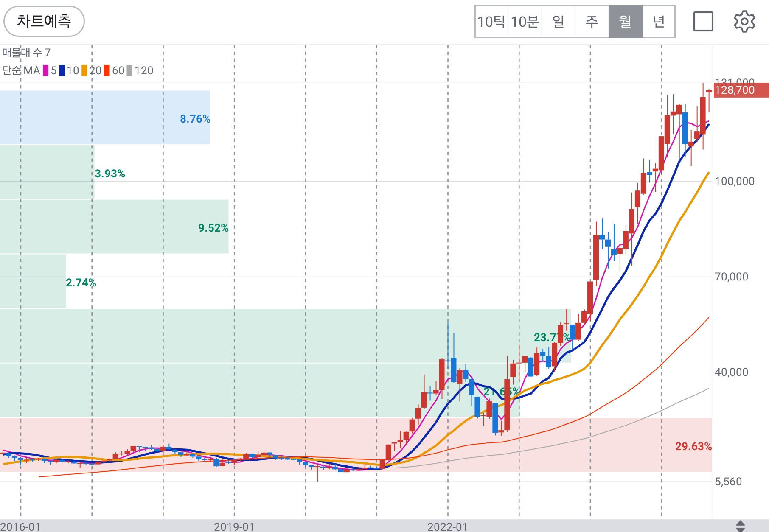Viewport: 769px width, 532px height.
Task: Click the current price tag 128,700
Action: [741, 90]
